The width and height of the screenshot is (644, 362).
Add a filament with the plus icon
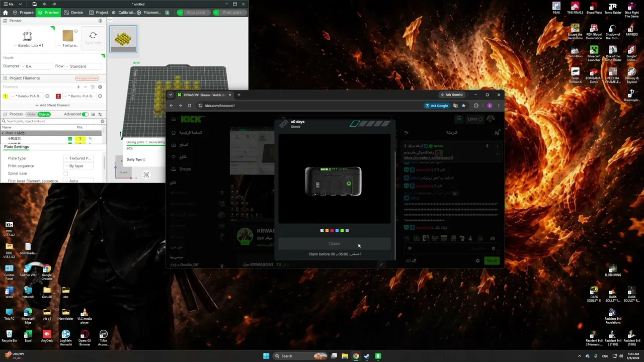click(78, 87)
